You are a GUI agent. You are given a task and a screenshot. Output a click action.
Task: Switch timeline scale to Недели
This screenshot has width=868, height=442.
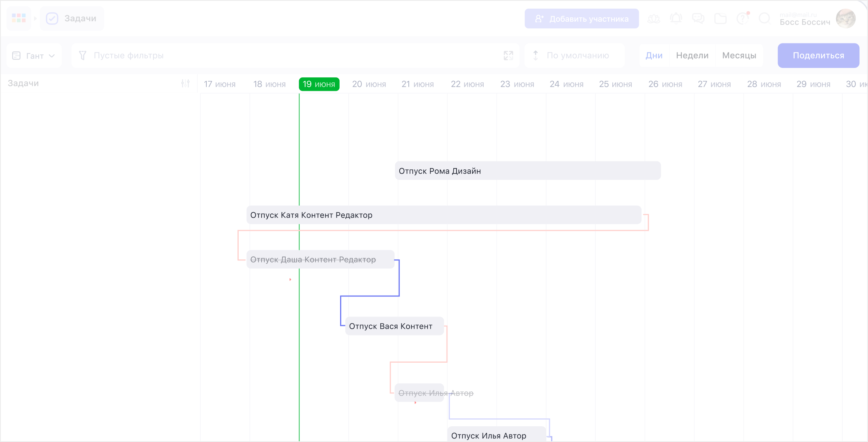click(692, 56)
